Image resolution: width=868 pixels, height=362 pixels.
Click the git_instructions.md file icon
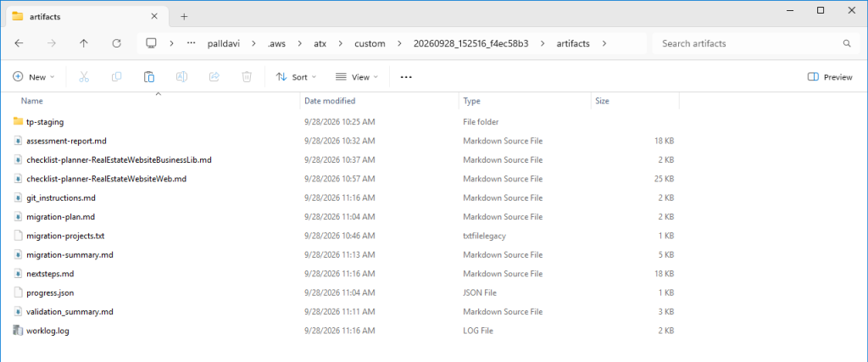(18, 198)
